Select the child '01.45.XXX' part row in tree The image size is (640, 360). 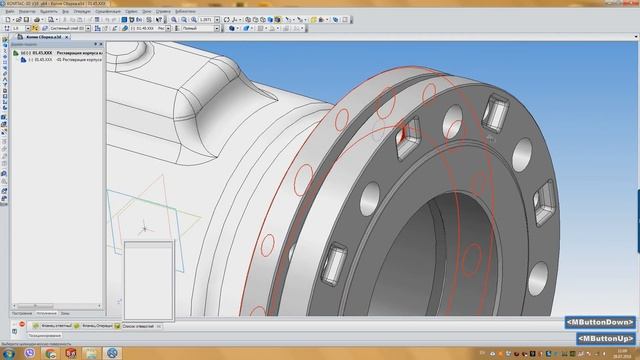[61, 60]
